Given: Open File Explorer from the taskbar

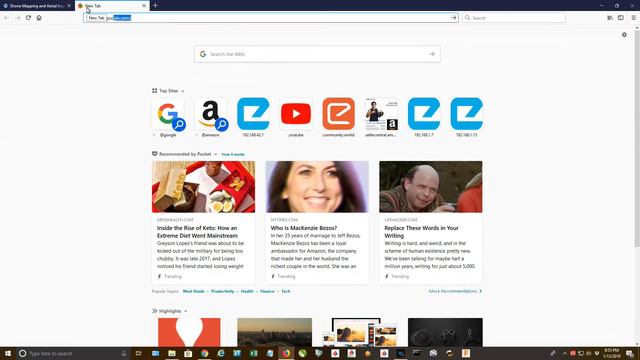Looking at the screenshot, I should 172,353.
